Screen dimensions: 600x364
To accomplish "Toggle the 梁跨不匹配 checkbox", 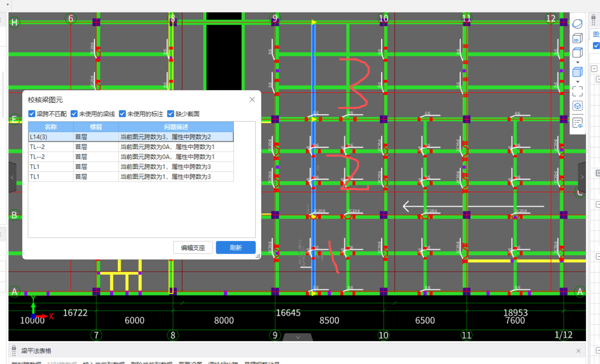I will click(32, 114).
